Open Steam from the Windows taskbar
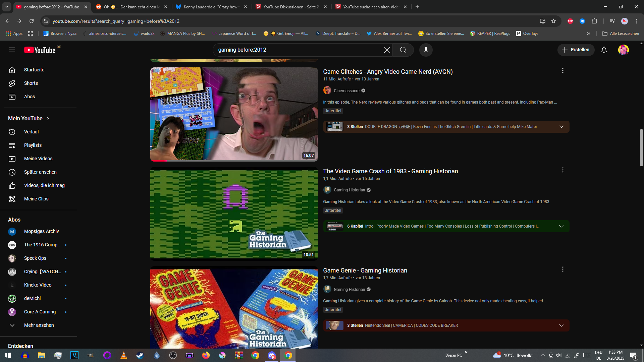The height and width of the screenshot is (362, 644). pos(140,355)
